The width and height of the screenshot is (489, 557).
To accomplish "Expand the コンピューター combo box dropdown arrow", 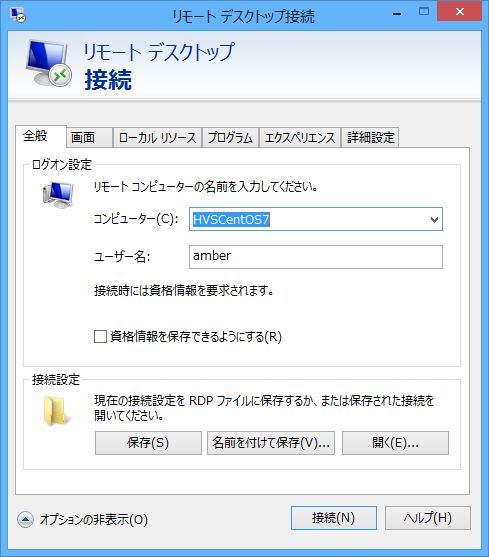I will [434, 220].
